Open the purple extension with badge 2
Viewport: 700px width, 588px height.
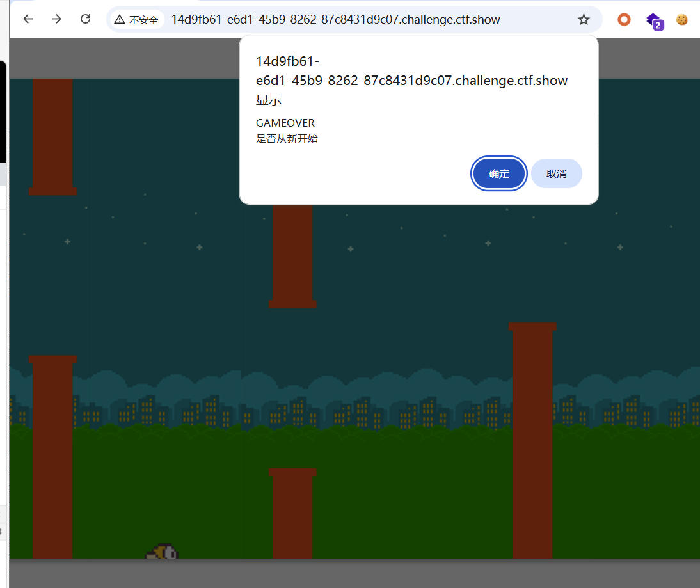[x=653, y=20]
